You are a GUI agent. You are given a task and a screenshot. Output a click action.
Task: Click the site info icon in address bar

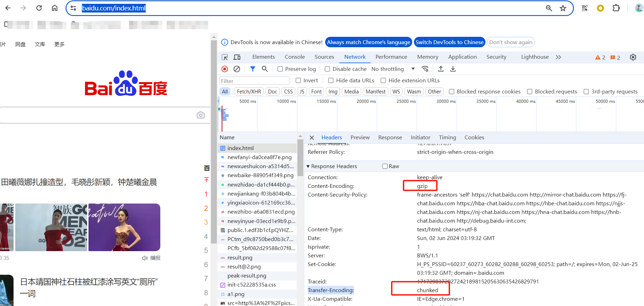click(73, 8)
